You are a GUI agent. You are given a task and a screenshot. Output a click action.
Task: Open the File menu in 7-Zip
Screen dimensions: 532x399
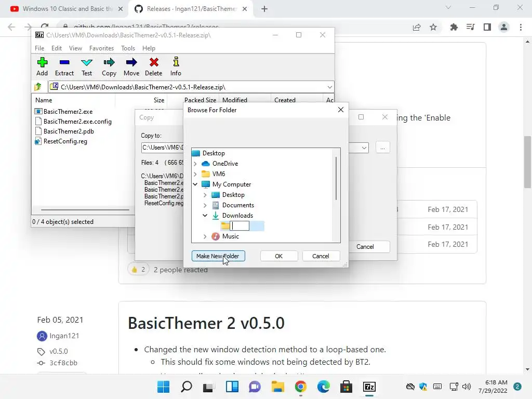(39, 48)
